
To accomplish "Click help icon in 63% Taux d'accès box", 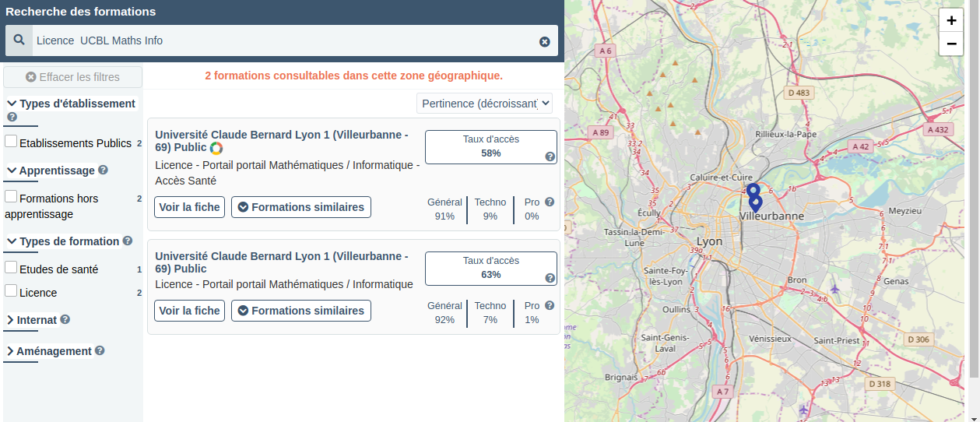I will pyautogui.click(x=550, y=278).
